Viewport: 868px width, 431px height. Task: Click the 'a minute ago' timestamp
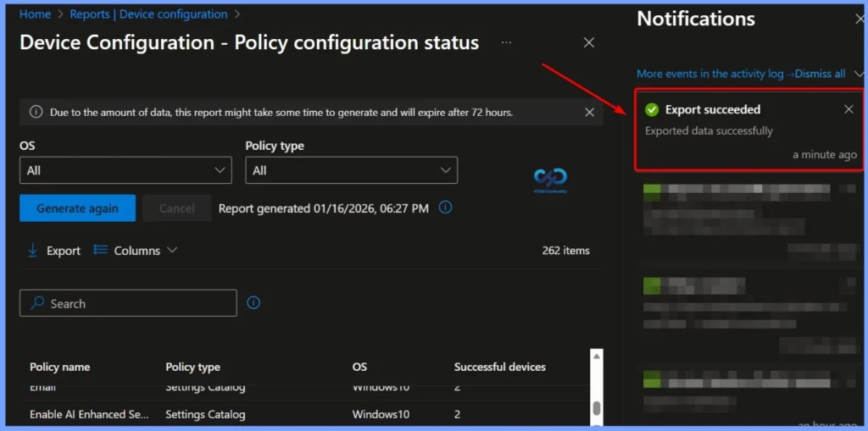pyautogui.click(x=824, y=154)
